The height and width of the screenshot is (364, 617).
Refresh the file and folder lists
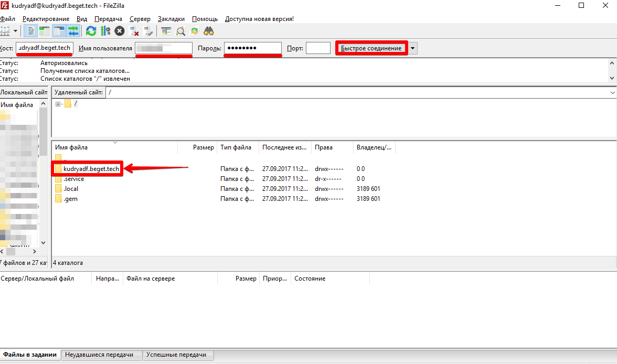[x=91, y=31]
